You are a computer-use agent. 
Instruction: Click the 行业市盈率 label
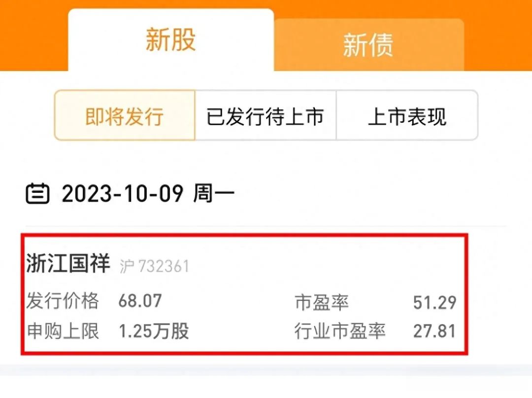click(x=339, y=331)
